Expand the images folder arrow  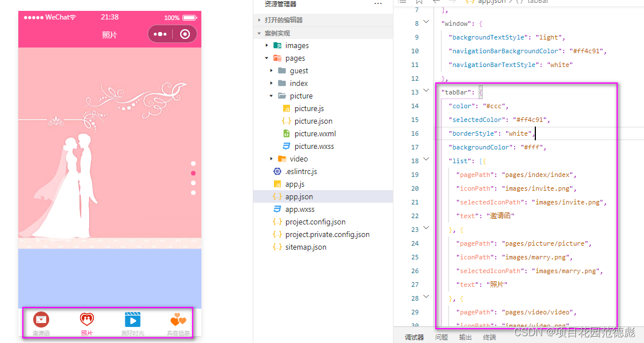pos(267,46)
